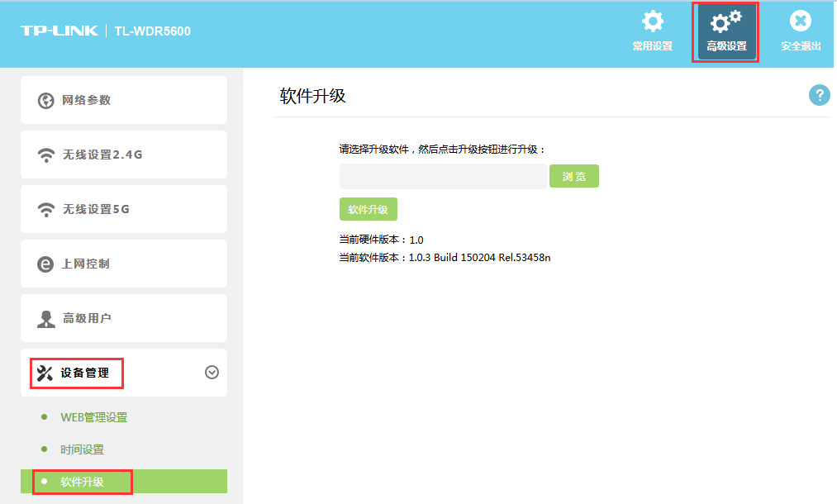Click the 浏览 browse button
Screen dimensions: 837x504
pos(573,176)
